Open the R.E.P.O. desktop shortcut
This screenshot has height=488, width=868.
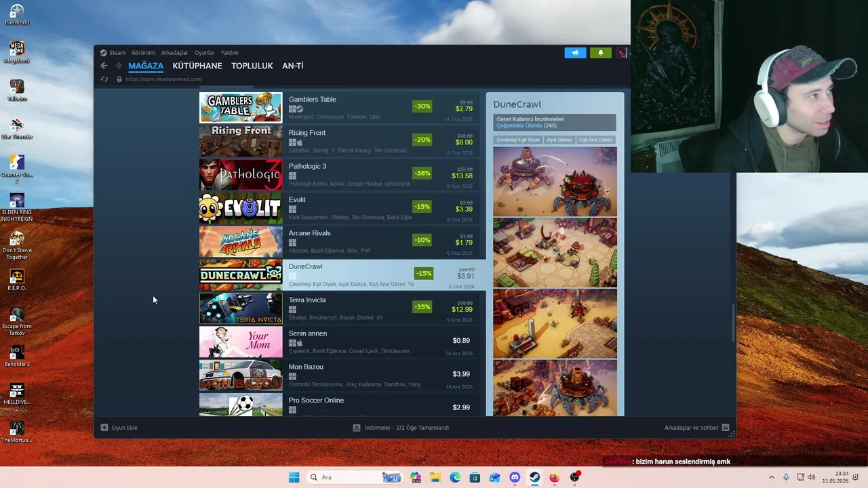click(x=17, y=280)
